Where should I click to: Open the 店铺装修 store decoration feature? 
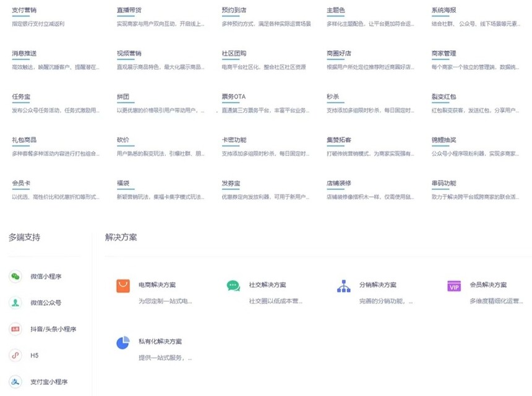[x=338, y=183]
